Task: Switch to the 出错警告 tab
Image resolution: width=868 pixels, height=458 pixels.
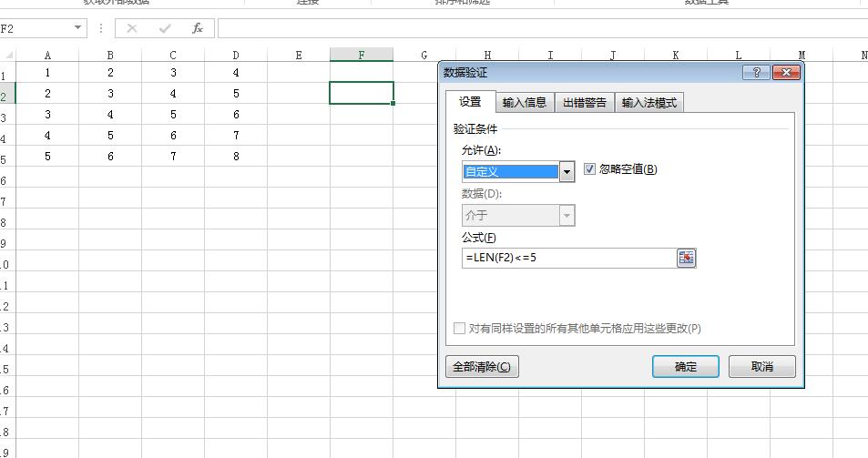Action: click(585, 102)
